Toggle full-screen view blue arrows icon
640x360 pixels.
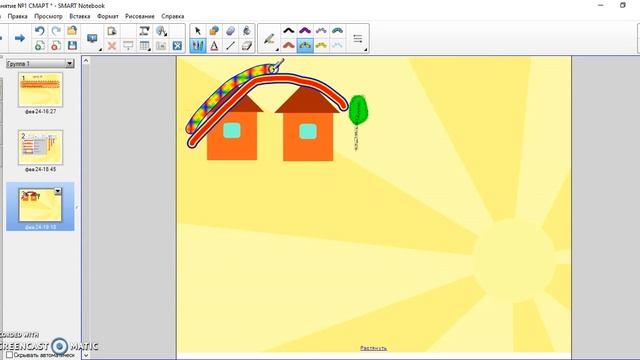tap(177, 46)
